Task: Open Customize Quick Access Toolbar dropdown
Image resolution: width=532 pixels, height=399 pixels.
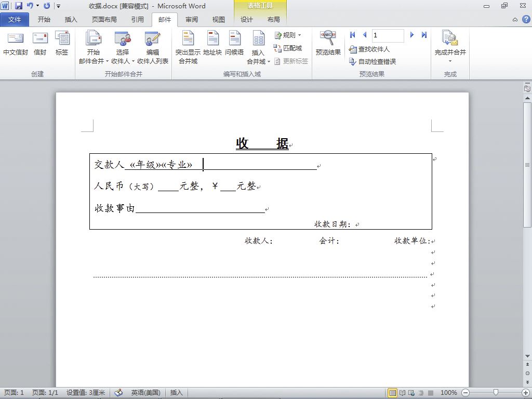Action: pyautogui.click(x=58, y=6)
